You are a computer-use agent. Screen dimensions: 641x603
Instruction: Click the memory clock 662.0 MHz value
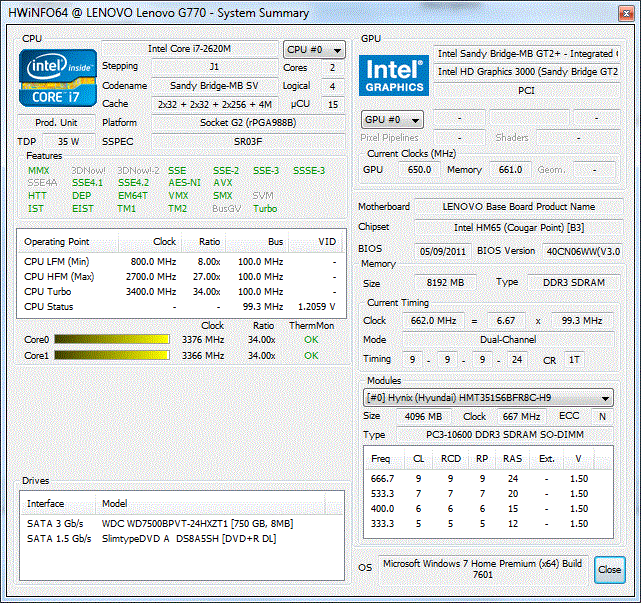pyautogui.click(x=433, y=321)
